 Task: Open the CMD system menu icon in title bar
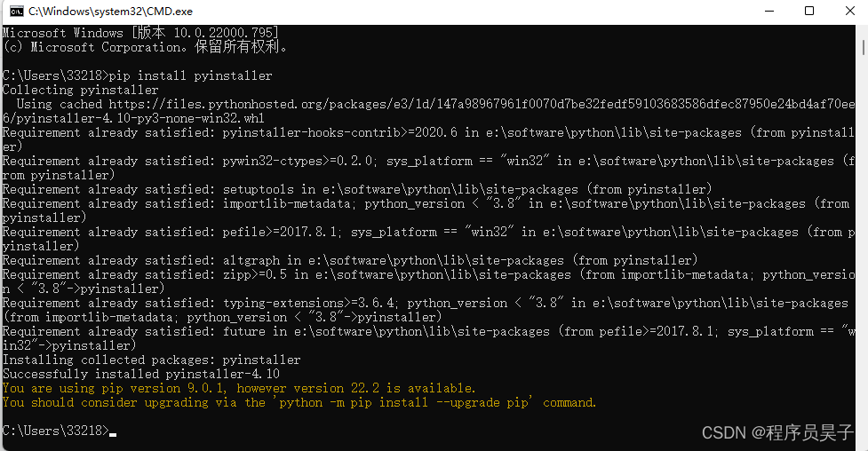(x=14, y=12)
